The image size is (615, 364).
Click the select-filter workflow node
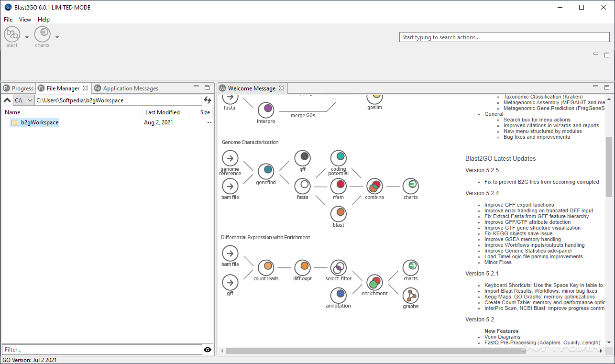(339, 267)
